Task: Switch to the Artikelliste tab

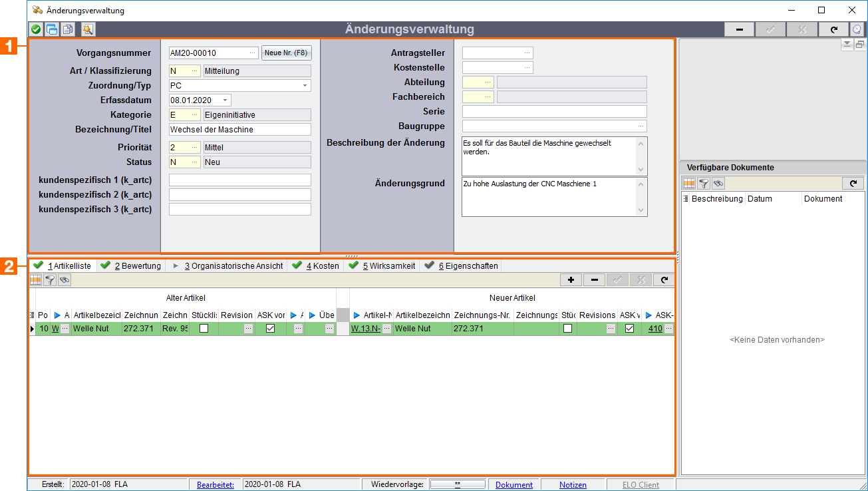Action: [63, 265]
